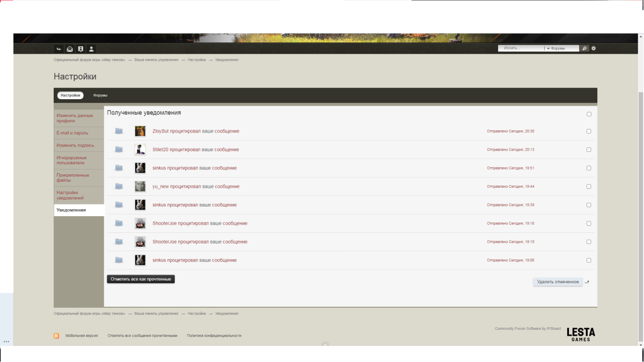Open ShooterJoe avatar in 19:16 row
The width and height of the screenshot is (644, 362).
click(140, 223)
